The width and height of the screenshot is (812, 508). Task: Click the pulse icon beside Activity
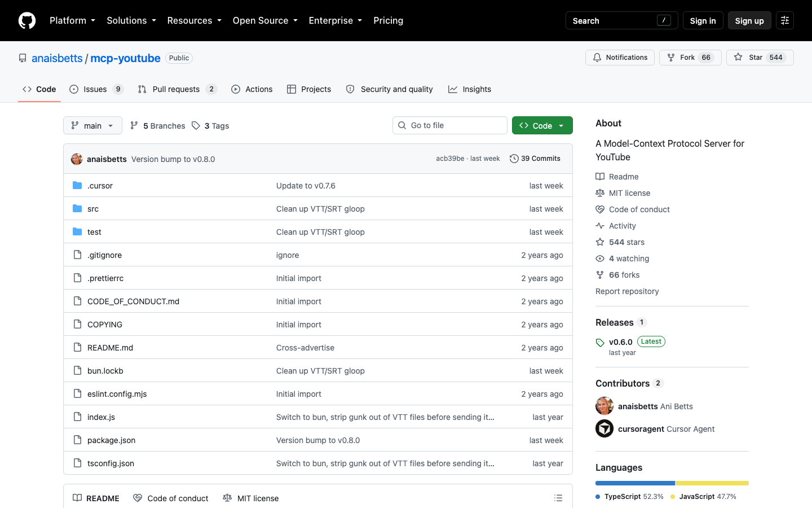coord(600,226)
